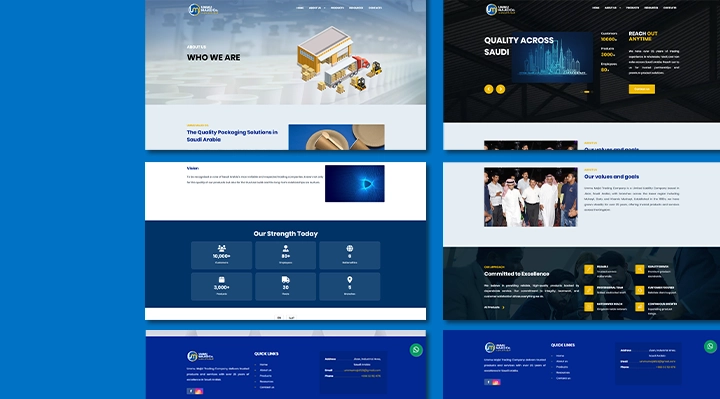Open WhatsApp chat button on the left footer panel

[x=416, y=350]
